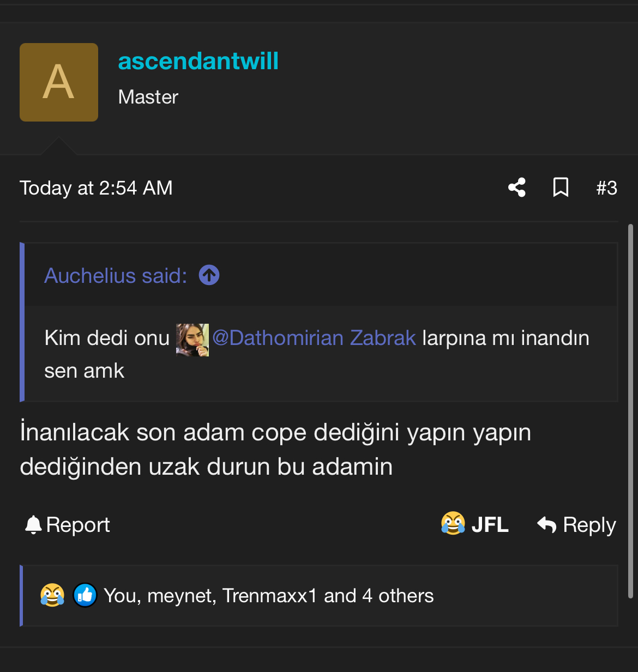The image size is (638, 672).
Task: Click the 'Master' user title under the username
Action: (x=148, y=97)
